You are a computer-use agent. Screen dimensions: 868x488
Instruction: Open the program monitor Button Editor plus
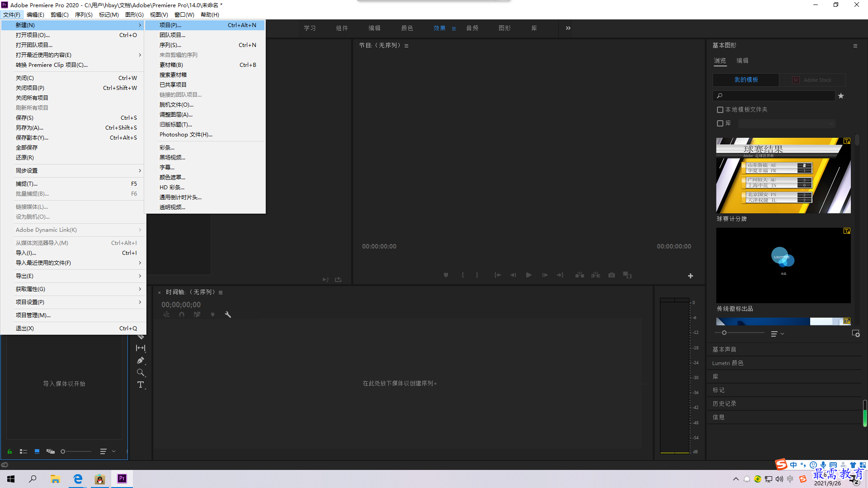click(x=690, y=276)
